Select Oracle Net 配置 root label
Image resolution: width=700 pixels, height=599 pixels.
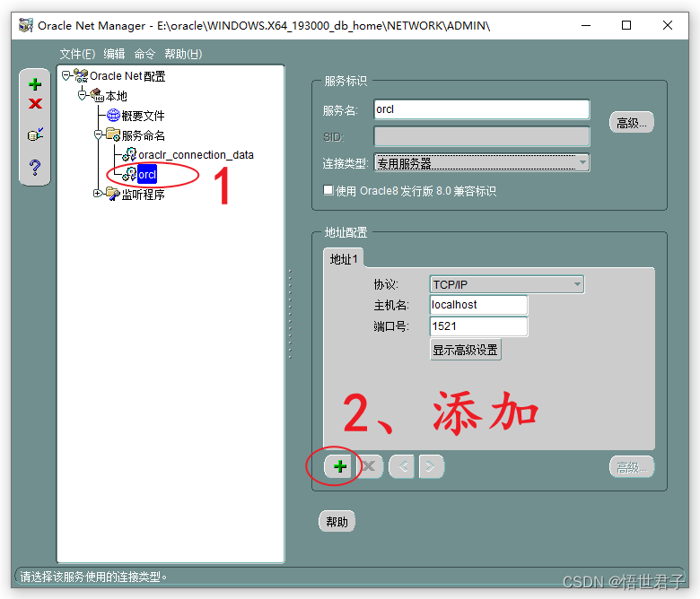point(127,76)
